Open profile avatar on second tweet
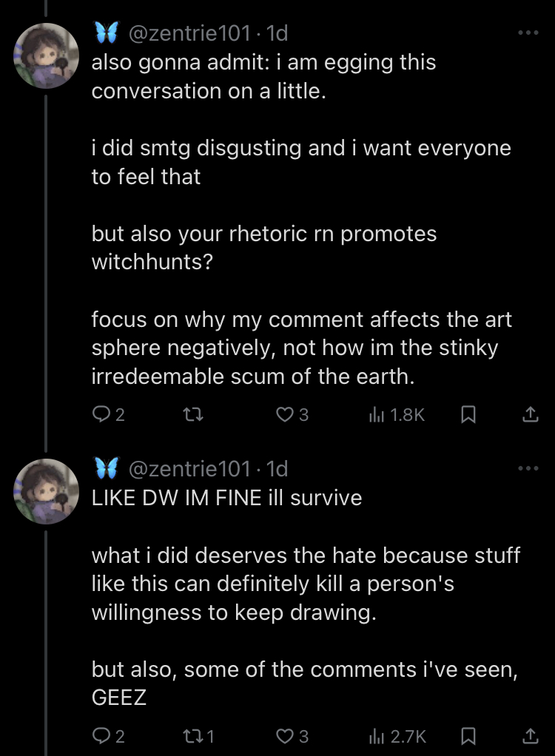 [x=47, y=491]
